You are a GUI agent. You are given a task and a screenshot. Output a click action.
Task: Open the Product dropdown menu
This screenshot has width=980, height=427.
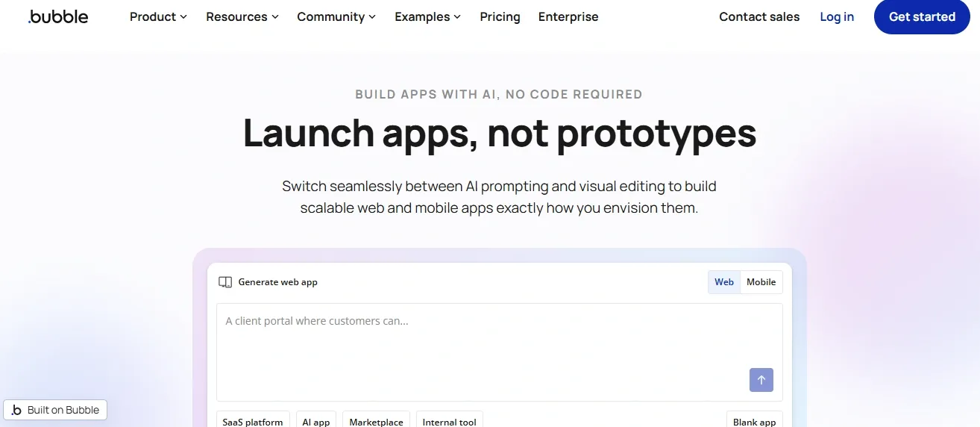pyautogui.click(x=158, y=16)
